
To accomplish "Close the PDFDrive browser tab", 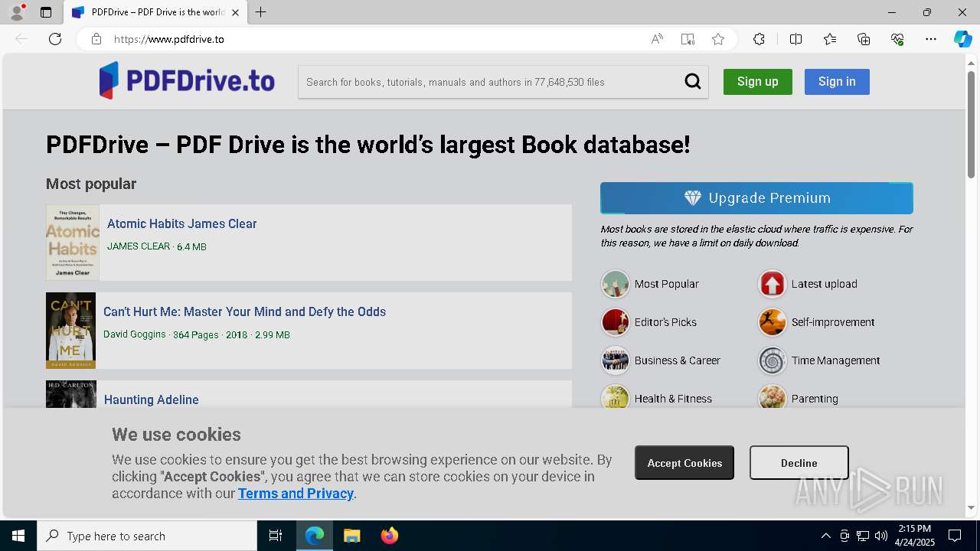I will [x=236, y=12].
